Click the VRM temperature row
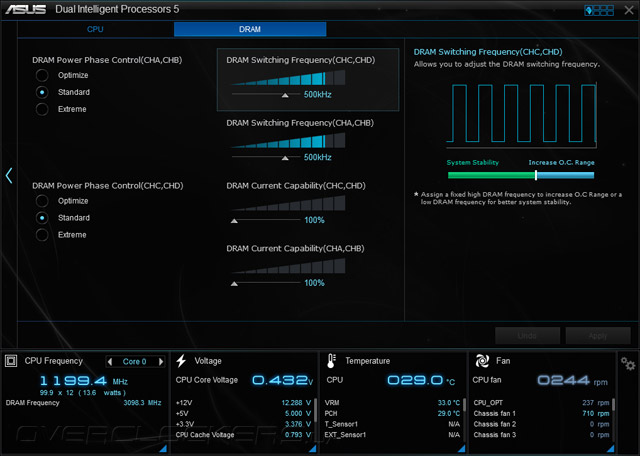 [x=392, y=403]
